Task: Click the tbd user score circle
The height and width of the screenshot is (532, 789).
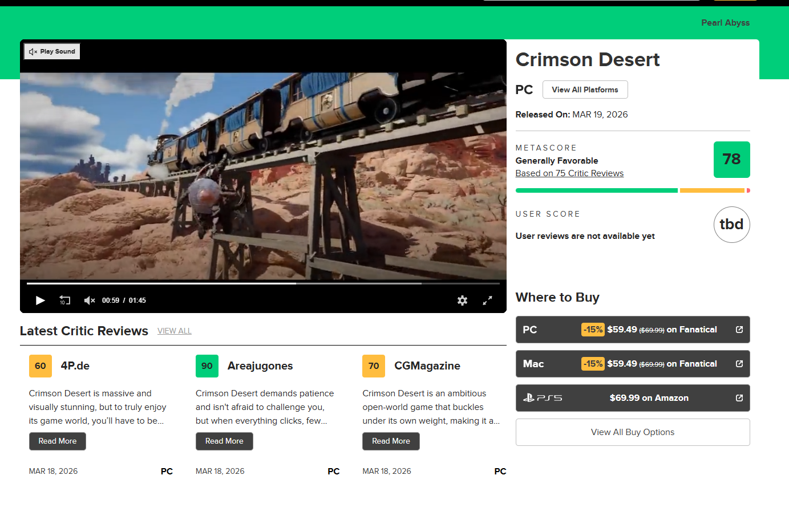Action: pyautogui.click(x=731, y=225)
